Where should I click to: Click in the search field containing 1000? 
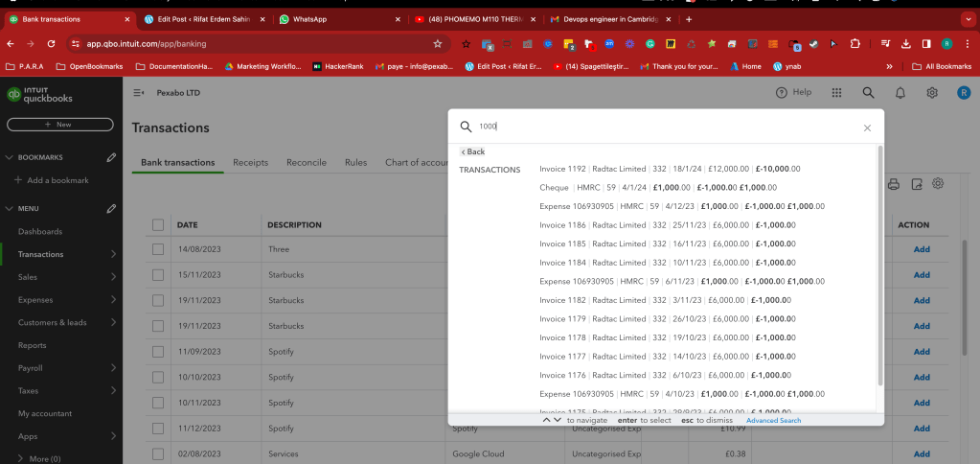tap(666, 127)
